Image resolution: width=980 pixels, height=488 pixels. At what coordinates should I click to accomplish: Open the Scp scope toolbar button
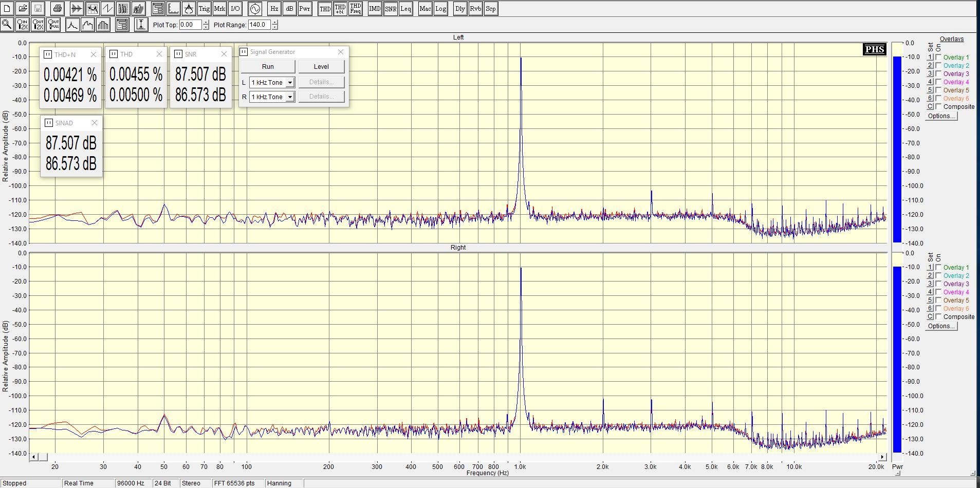click(x=491, y=9)
